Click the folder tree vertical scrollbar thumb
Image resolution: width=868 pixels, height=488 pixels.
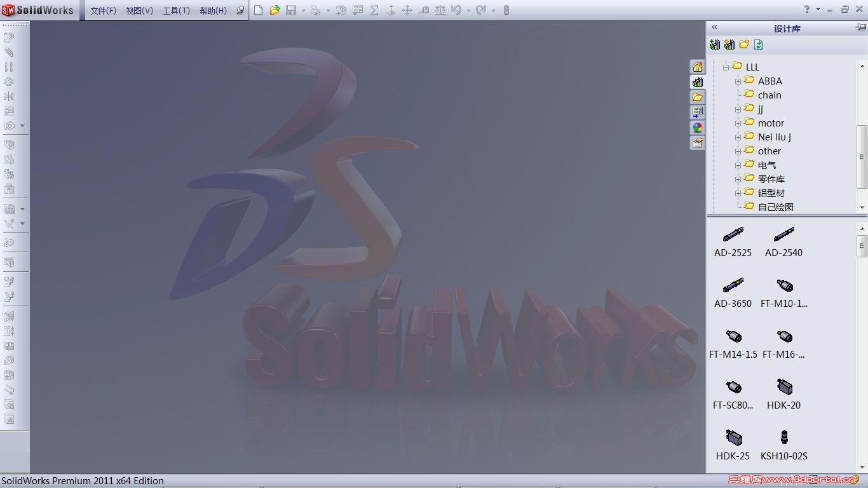(862, 157)
